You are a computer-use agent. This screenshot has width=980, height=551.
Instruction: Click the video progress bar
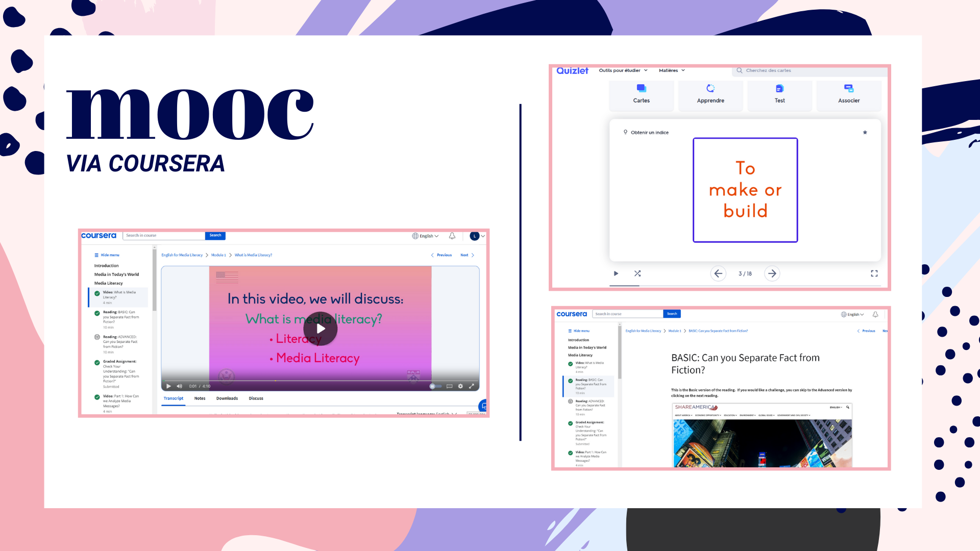point(320,381)
